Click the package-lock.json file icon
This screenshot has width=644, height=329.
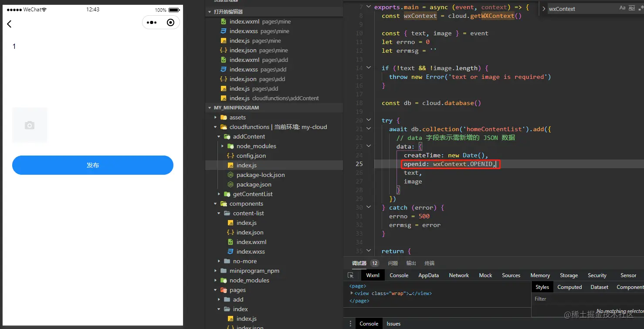230,175
